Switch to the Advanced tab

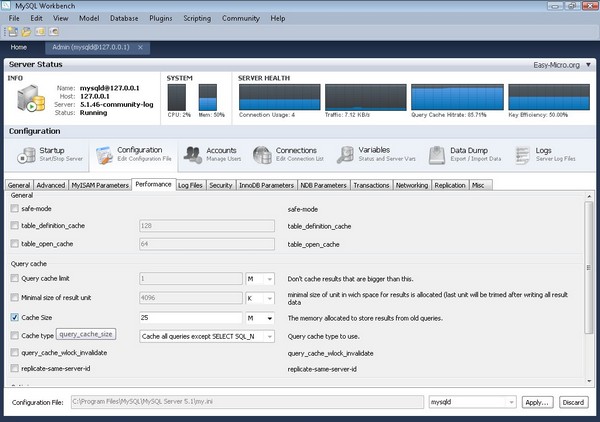pyautogui.click(x=51, y=185)
